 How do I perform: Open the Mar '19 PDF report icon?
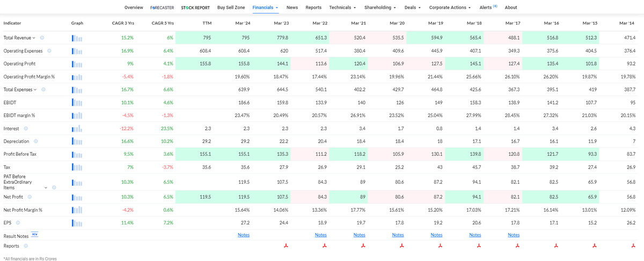[x=441, y=245]
